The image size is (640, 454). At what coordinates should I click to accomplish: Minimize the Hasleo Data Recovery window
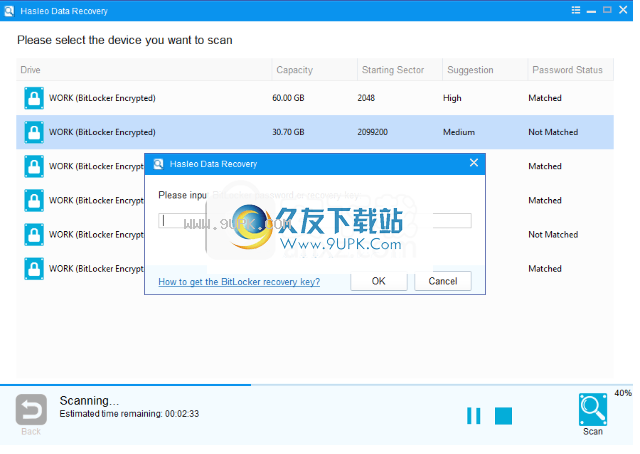tap(591, 11)
